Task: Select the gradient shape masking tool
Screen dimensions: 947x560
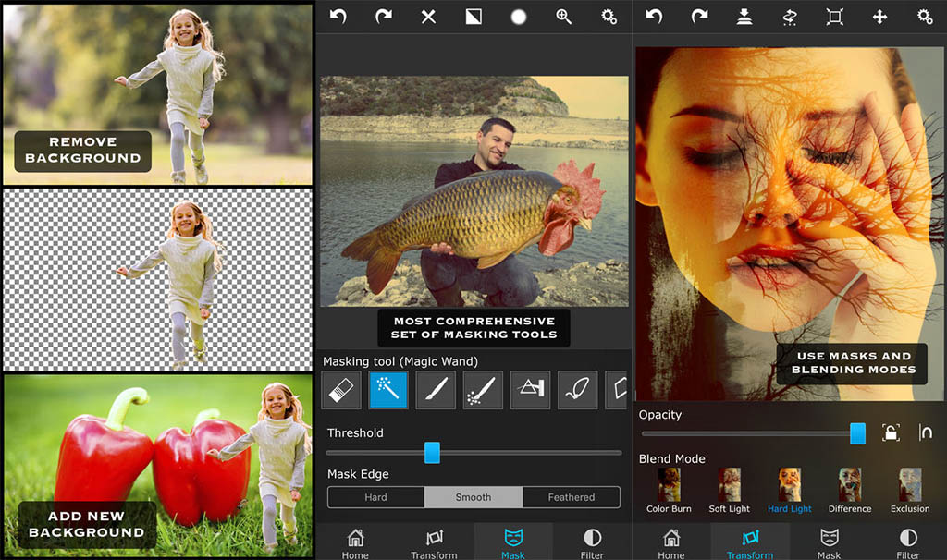Action: pos(530,390)
